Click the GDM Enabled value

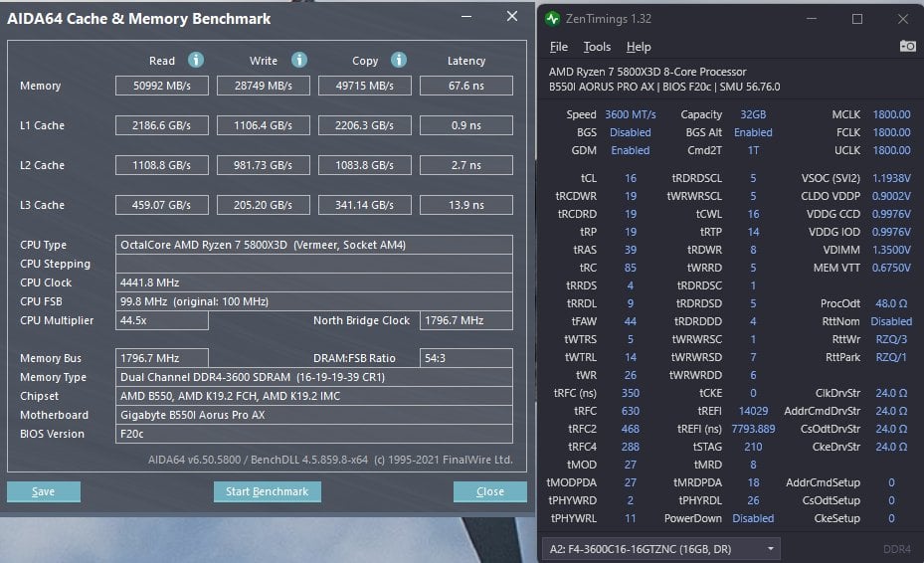[630, 150]
